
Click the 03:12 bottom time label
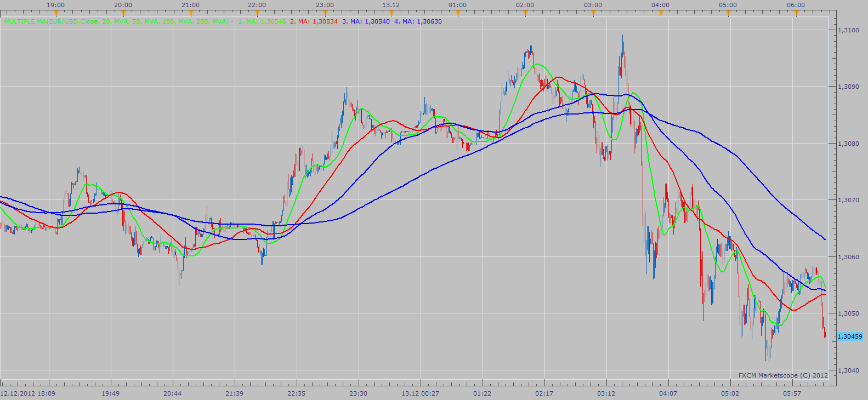[606, 393]
